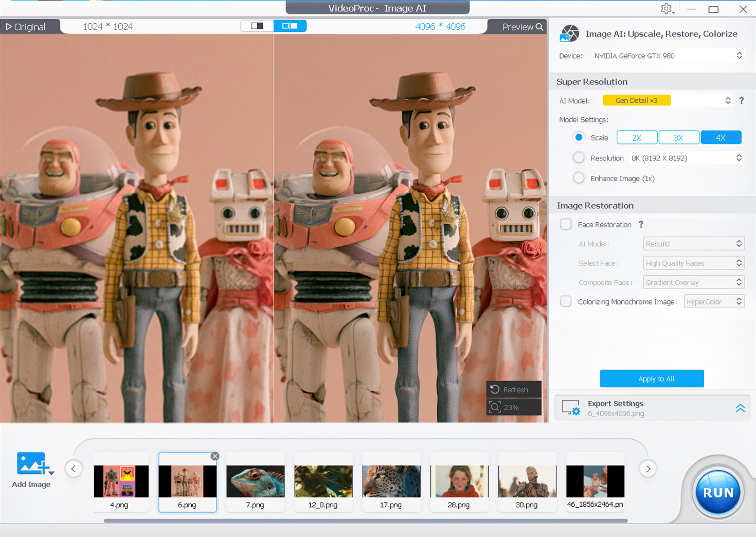
Task: Click the thumbnail strip horizontal scrollbar
Action: click(x=366, y=521)
